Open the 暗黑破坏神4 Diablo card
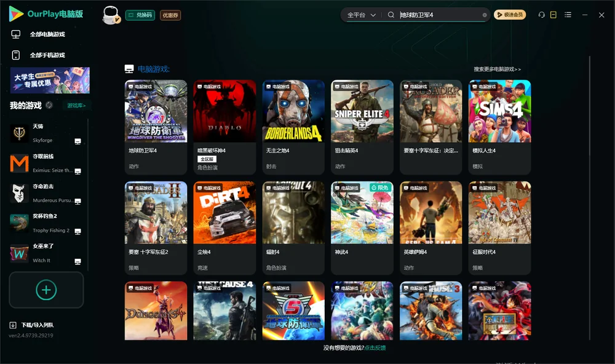This screenshot has width=615, height=364. (x=224, y=127)
